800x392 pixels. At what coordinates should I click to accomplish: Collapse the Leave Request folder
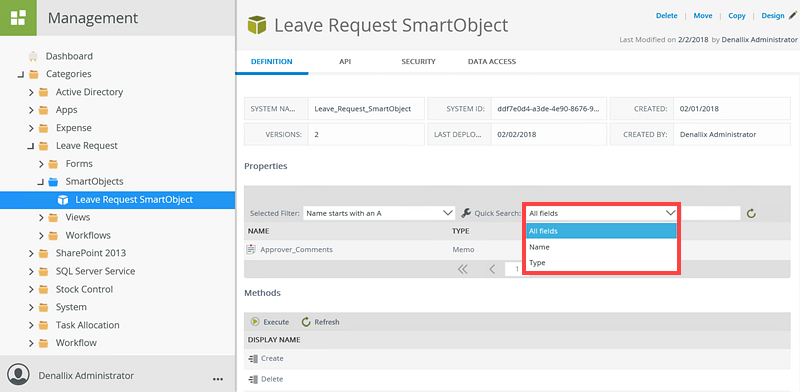tap(31, 146)
